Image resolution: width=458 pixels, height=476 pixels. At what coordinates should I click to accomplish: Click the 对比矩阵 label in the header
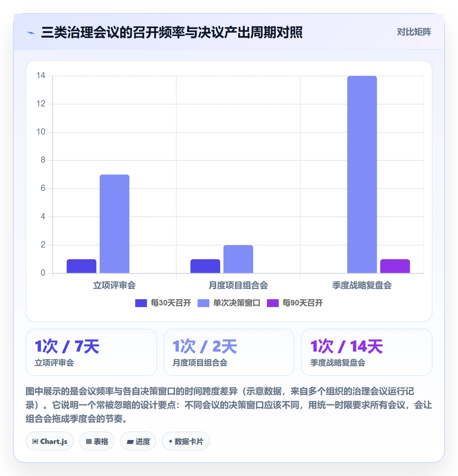414,32
